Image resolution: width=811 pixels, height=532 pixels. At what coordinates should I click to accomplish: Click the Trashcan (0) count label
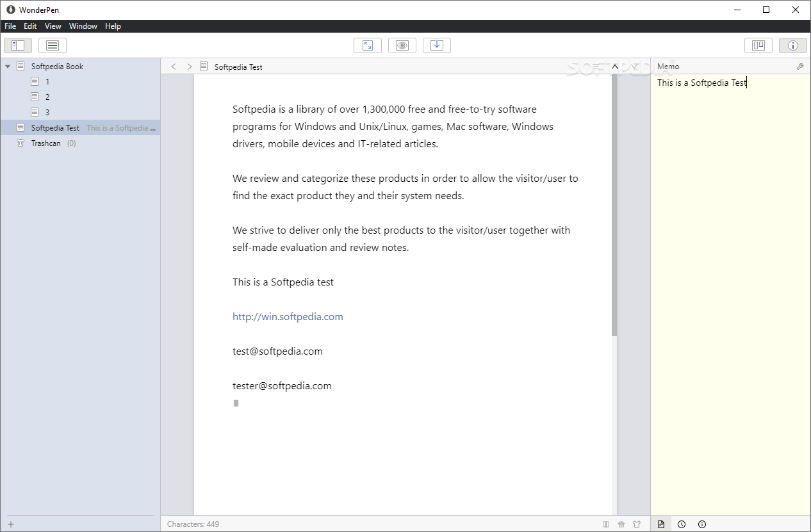point(71,143)
